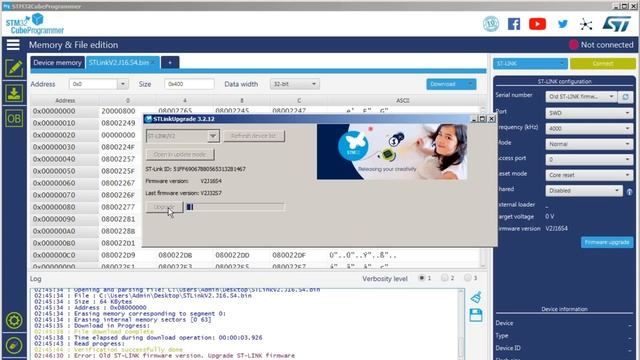The height and width of the screenshot is (360, 640).
Task: Select address row 0x00000000
Action: tap(54, 111)
